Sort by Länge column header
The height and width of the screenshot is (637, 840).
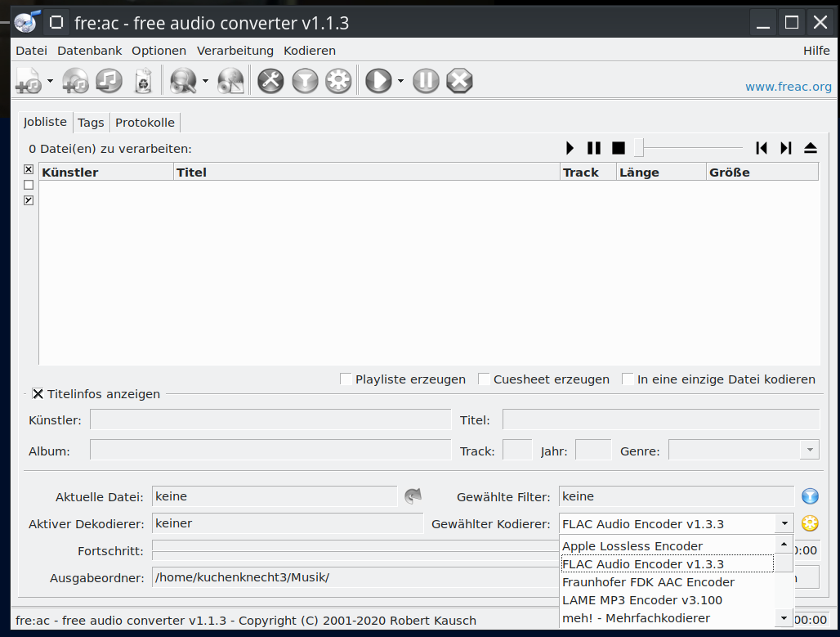pyautogui.click(x=662, y=172)
